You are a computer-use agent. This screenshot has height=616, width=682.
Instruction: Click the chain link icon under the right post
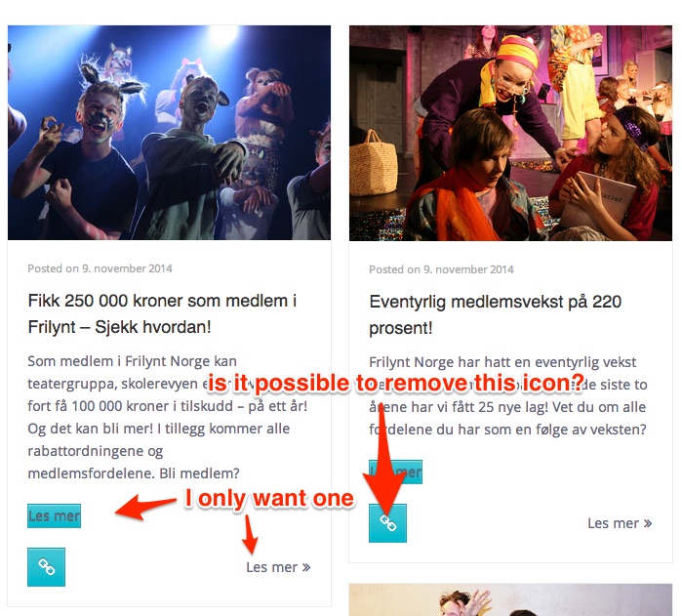[x=387, y=523]
